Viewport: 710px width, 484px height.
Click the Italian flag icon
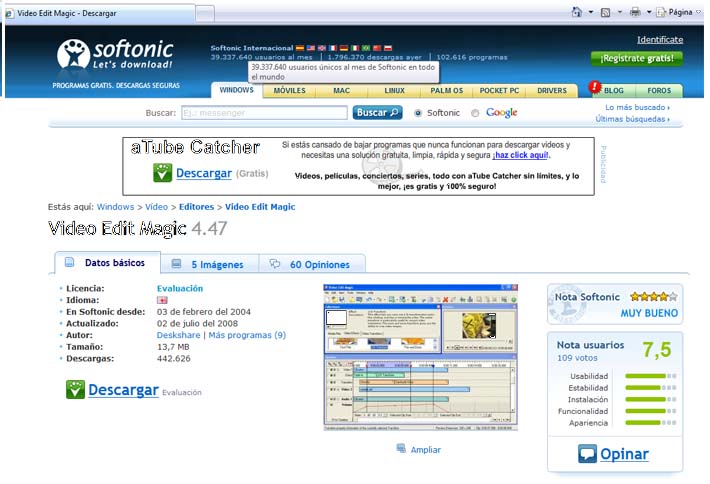coord(355,48)
